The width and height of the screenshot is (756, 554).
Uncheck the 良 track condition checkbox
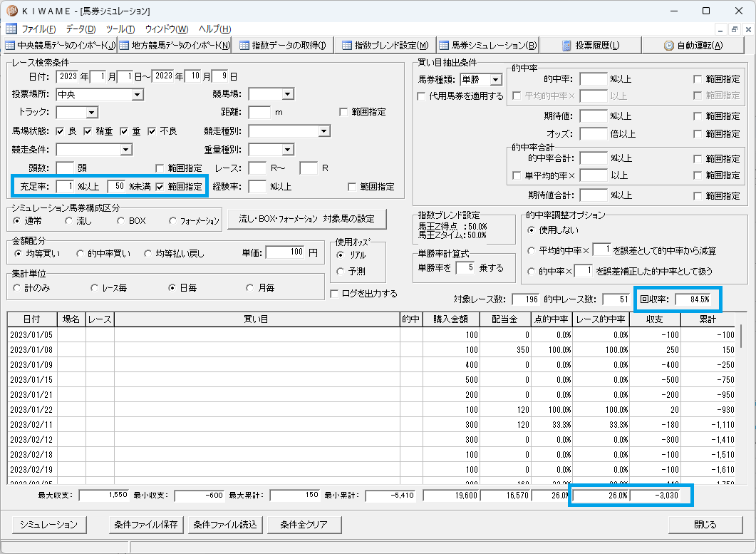61,131
